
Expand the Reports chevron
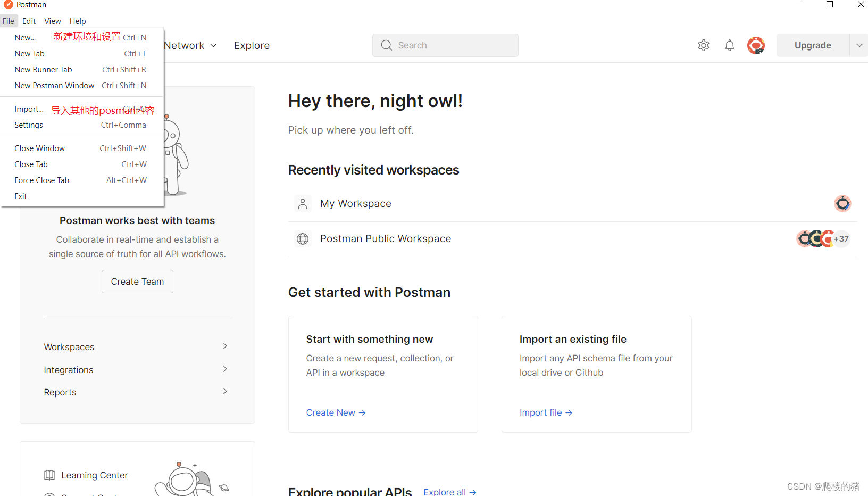(x=225, y=391)
